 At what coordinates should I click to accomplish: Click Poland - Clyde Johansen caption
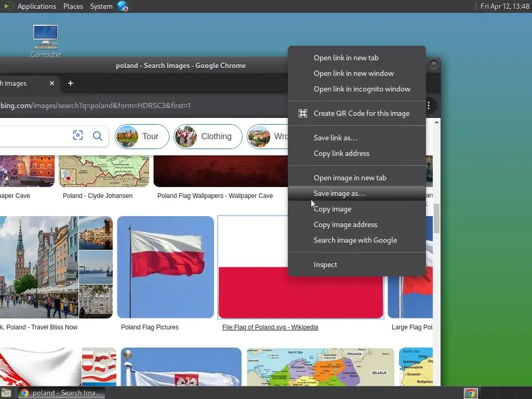tap(98, 196)
